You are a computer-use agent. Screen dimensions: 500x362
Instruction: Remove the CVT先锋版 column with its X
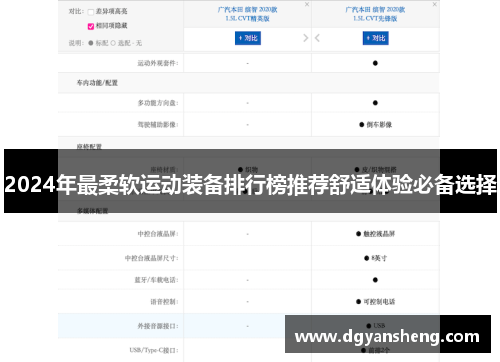(435, 4)
